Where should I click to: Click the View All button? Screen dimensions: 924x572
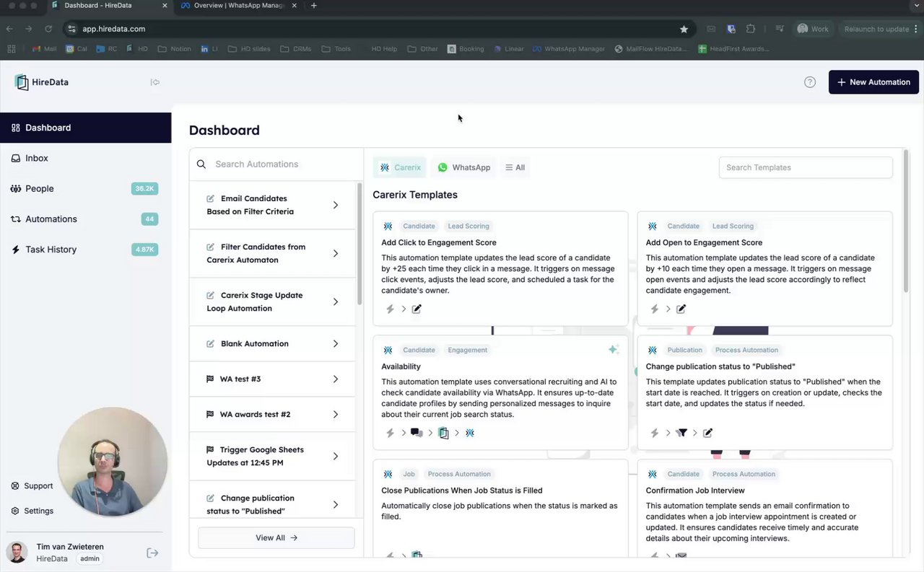[x=276, y=537]
